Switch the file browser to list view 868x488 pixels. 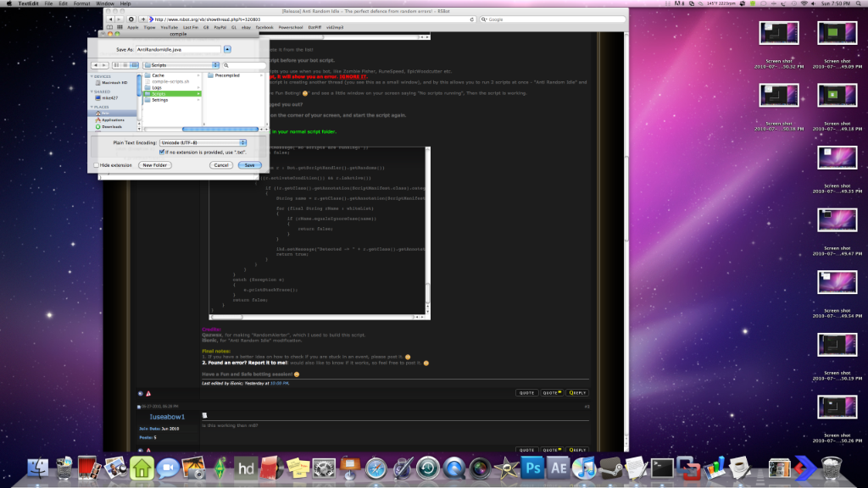coord(125,65)
